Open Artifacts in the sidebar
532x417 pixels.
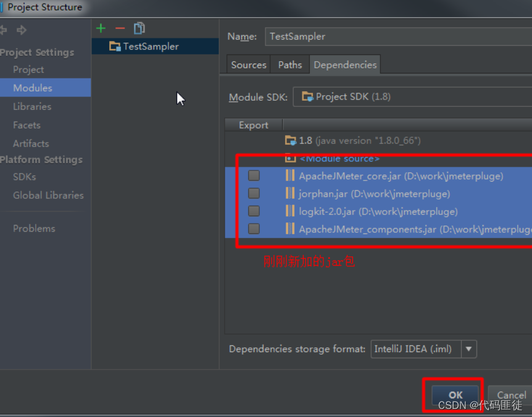point(31,144)
